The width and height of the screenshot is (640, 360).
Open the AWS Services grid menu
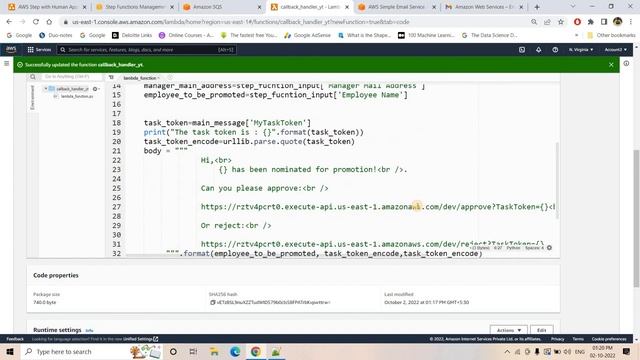(x=39, y=49)
